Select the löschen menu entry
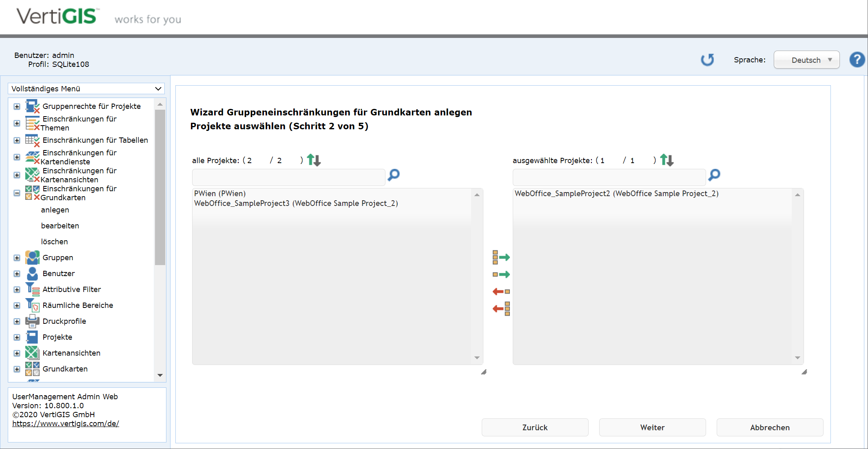This screenshot has width=868, height=449. point(54,241)
